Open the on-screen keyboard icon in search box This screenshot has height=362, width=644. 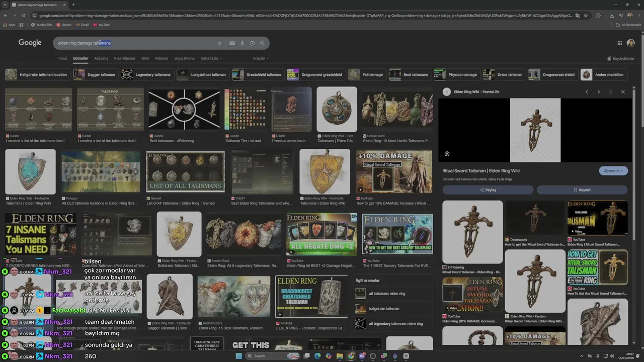[232, 43]
